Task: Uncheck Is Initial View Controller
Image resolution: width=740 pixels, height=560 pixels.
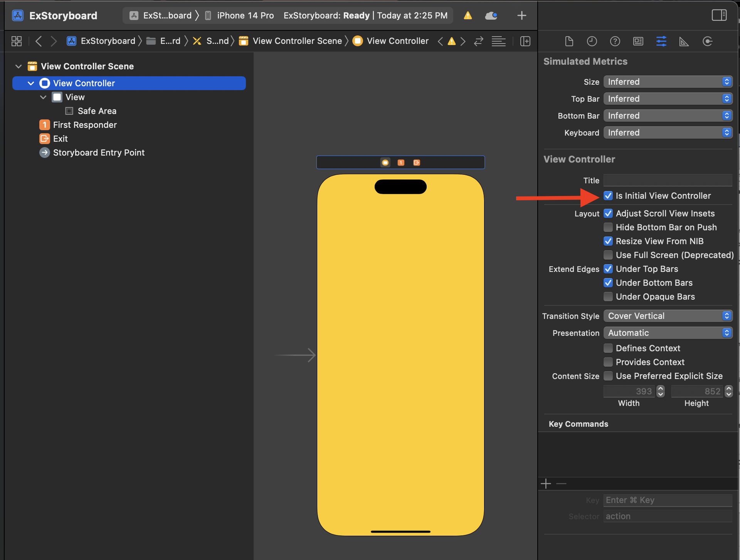Action: (x=608, y=196)
